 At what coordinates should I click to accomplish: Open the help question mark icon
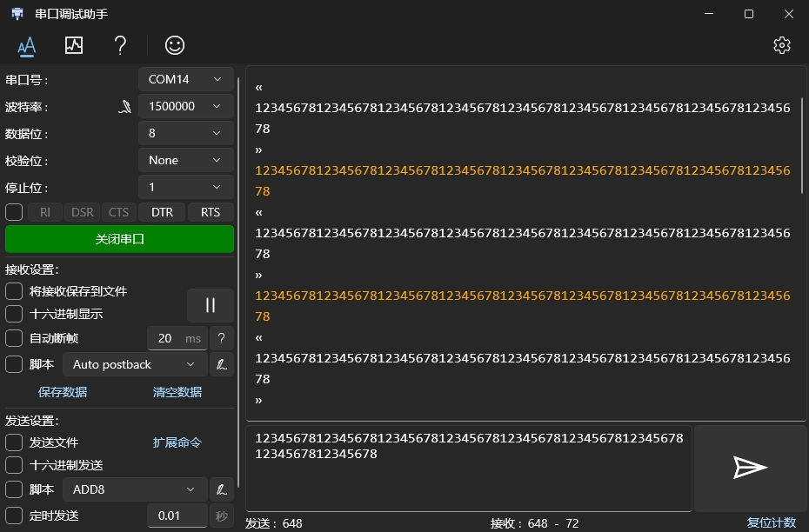121,45
